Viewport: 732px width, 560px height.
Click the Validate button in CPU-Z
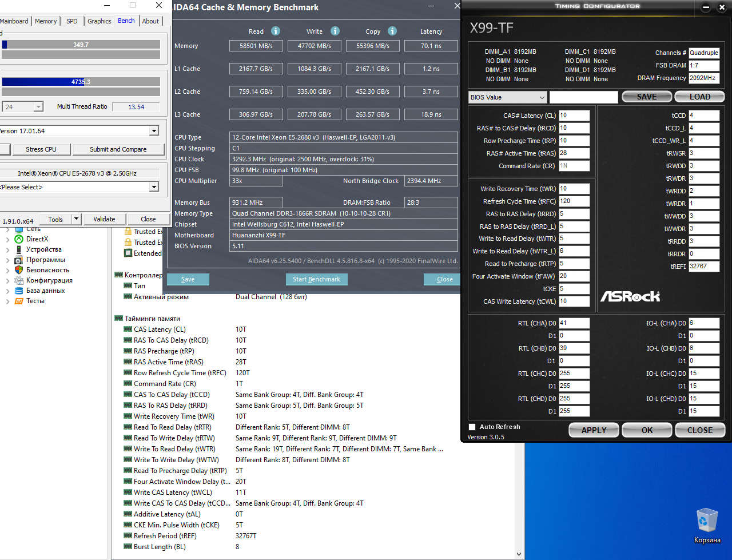(104, 219)
